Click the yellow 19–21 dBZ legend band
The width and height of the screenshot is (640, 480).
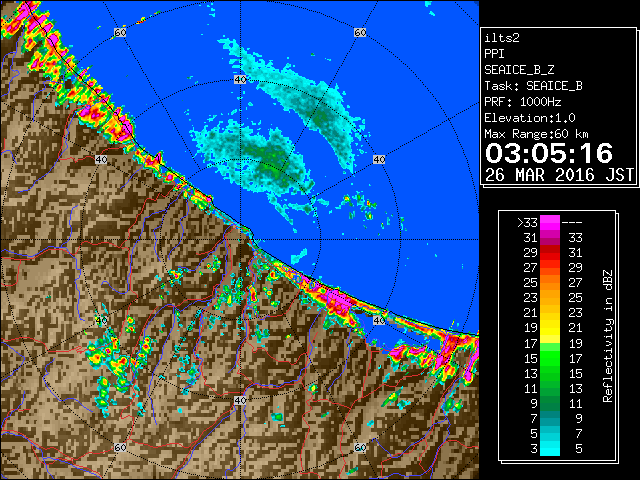coord(550,328)
